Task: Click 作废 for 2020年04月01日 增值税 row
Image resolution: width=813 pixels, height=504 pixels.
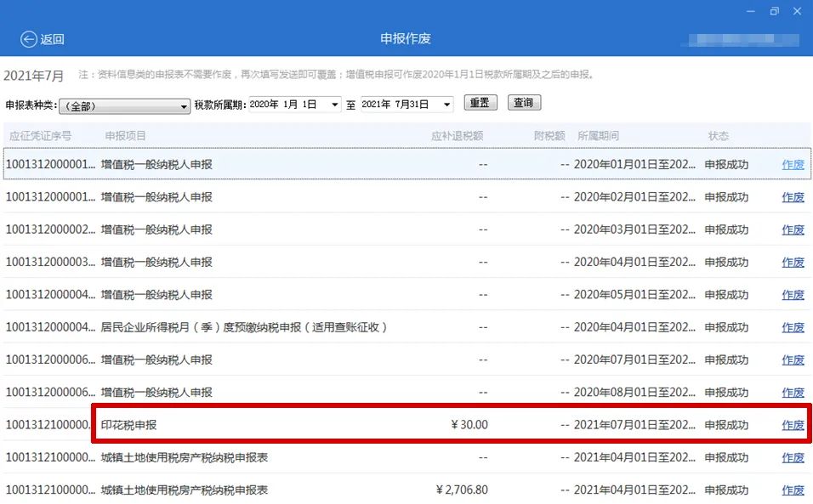Action: click(793, 263)
